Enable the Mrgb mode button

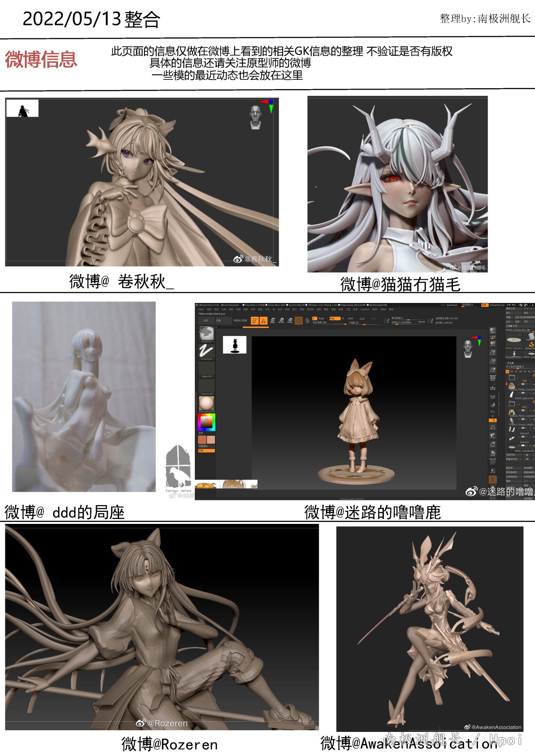click(321, 319)
